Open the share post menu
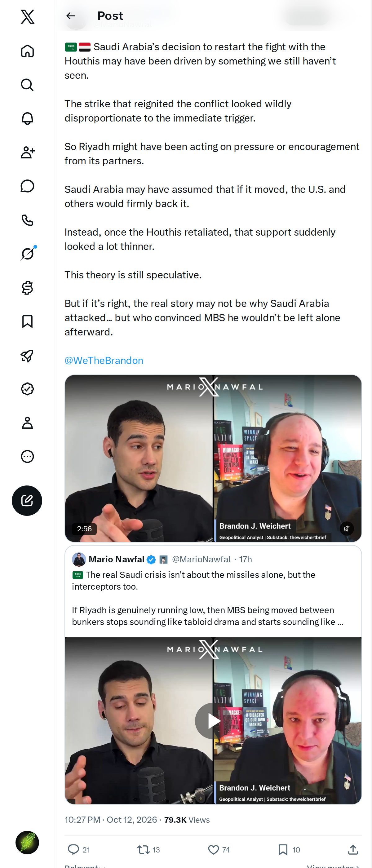The width and height of the screenshot is (372, 868). 353,849
